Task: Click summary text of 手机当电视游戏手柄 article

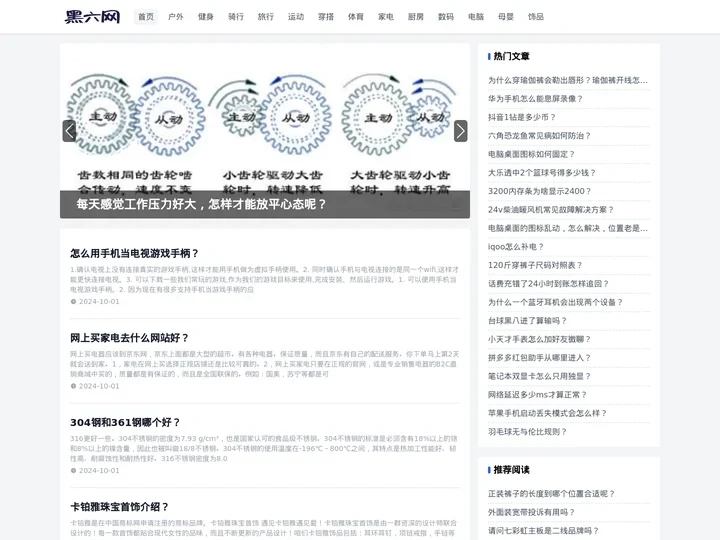Action: click(x=264, y=280)
